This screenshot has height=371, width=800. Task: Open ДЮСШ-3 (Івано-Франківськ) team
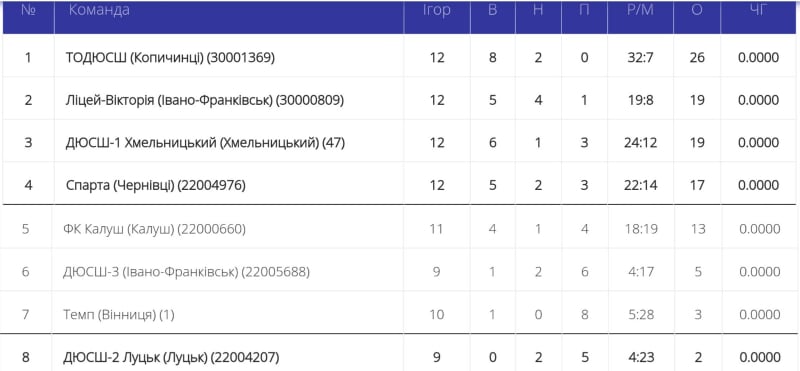coord(187,272)
